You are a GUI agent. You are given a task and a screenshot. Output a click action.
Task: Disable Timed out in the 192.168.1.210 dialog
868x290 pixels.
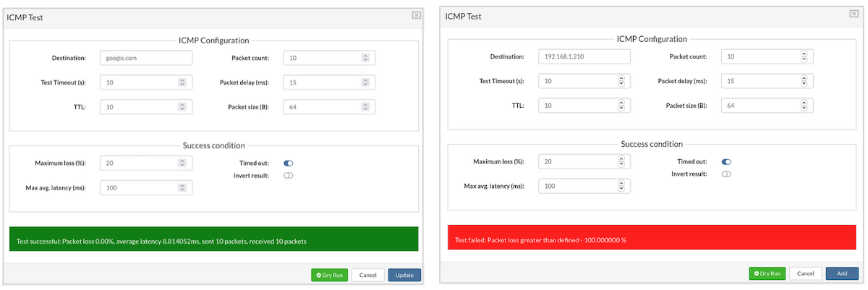point(726,162)
